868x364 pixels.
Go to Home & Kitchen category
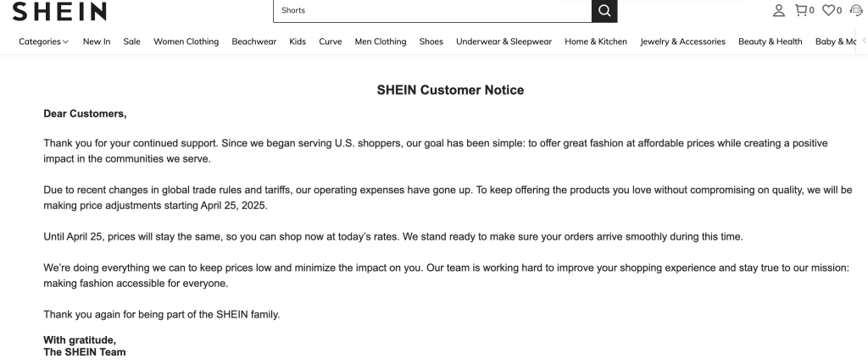pyautogui.click(x=596, y=41)
